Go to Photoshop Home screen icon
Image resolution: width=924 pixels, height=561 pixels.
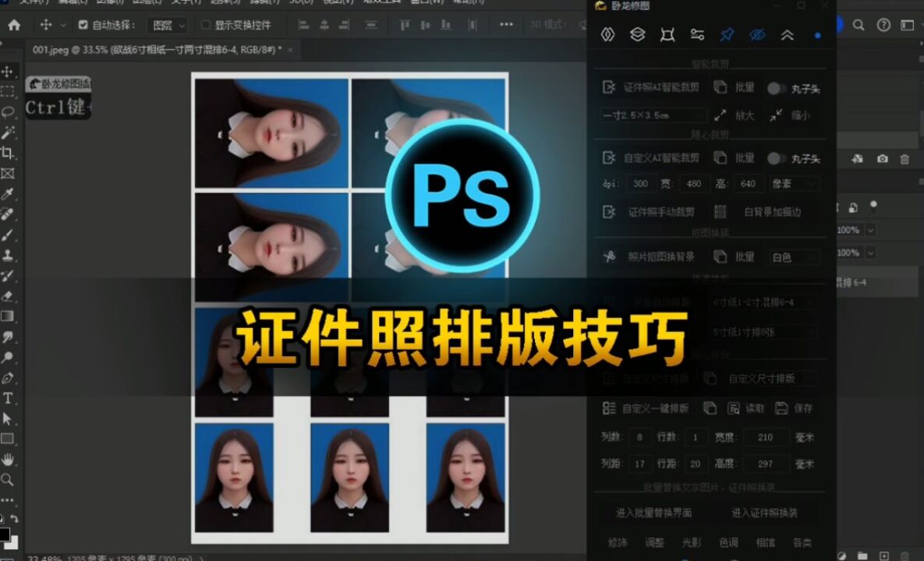(14, 25)
